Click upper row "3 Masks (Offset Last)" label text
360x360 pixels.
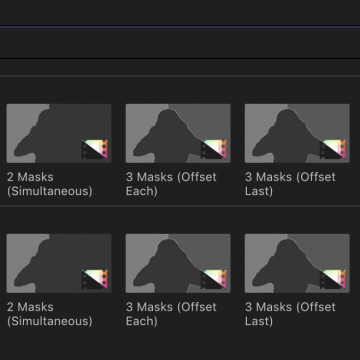290,184
